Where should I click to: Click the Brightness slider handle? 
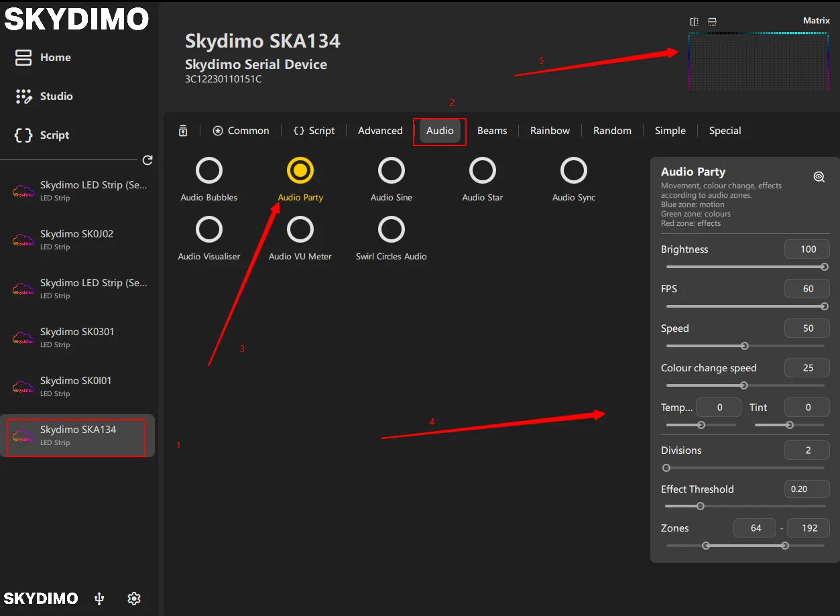(825, 267)
